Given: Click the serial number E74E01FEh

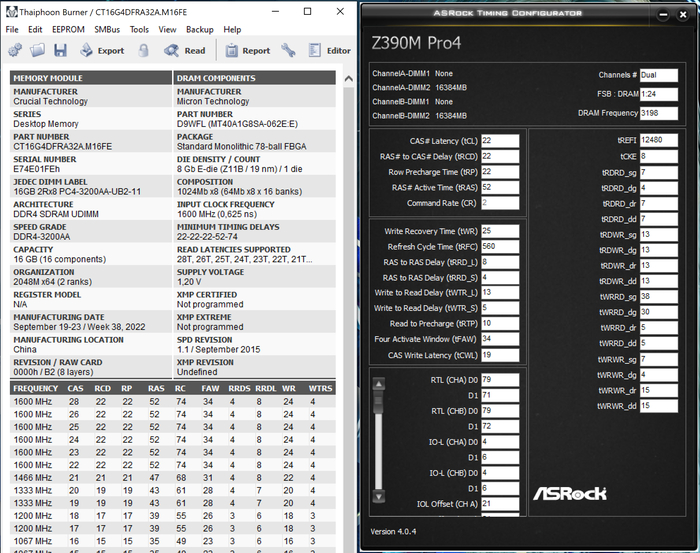Looking at the screenshot, I should tap(37, 169).
